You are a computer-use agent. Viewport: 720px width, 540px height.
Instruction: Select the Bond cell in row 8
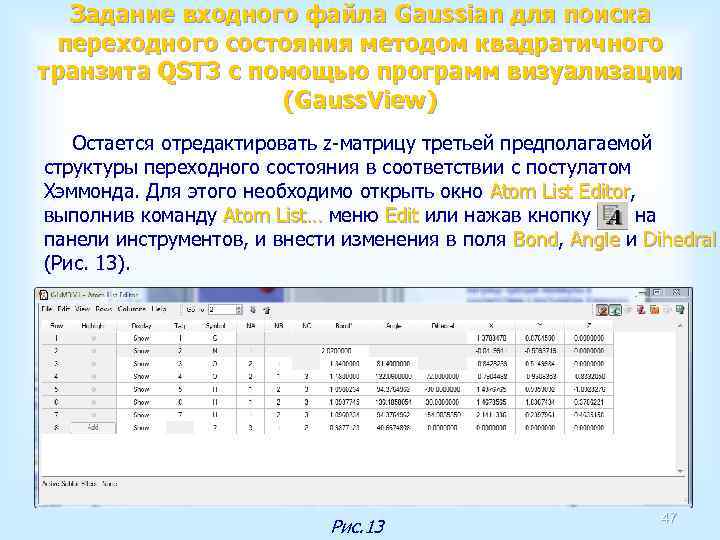tap(344, 428)
